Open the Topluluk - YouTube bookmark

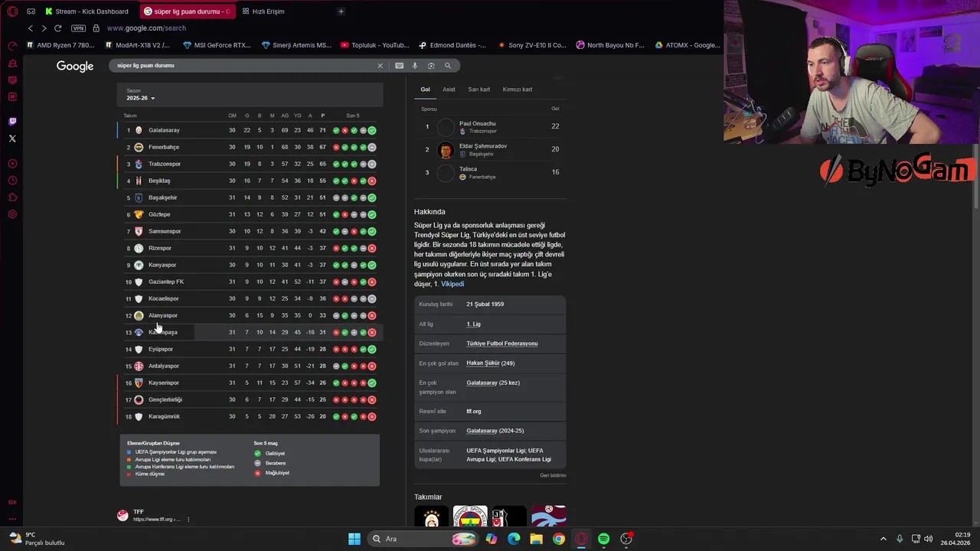pos(375,45)
